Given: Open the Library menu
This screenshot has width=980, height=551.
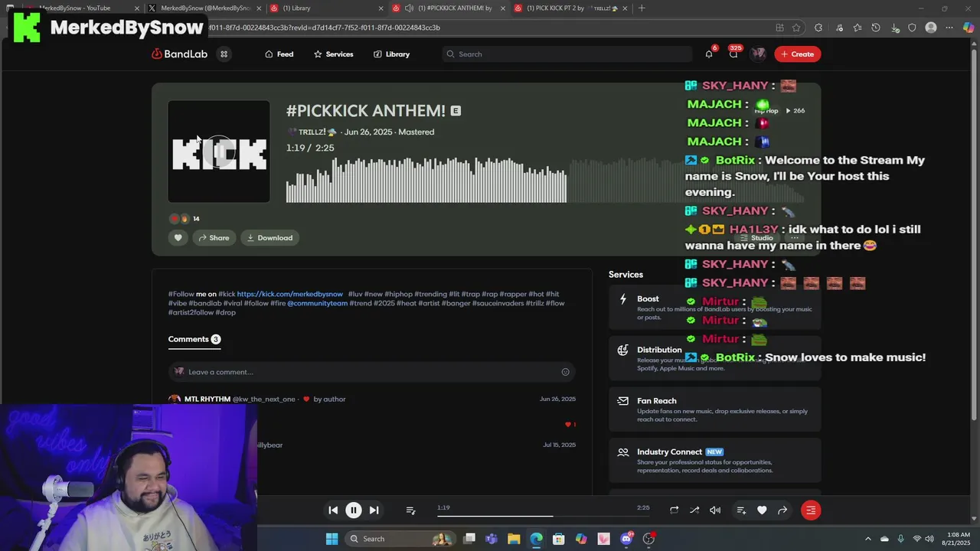Looking at the screenshot, I should [391, 54].
